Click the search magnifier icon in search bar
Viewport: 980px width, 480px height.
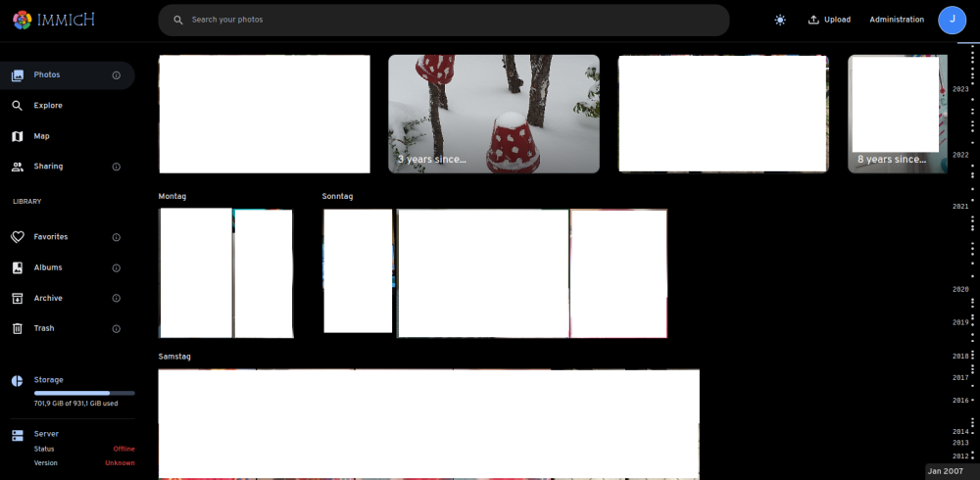tap(178, 20)
